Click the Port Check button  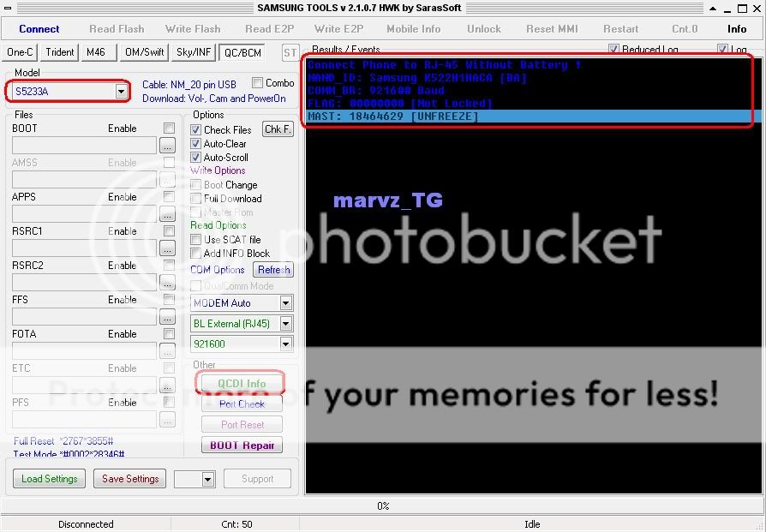coord(242,404)
